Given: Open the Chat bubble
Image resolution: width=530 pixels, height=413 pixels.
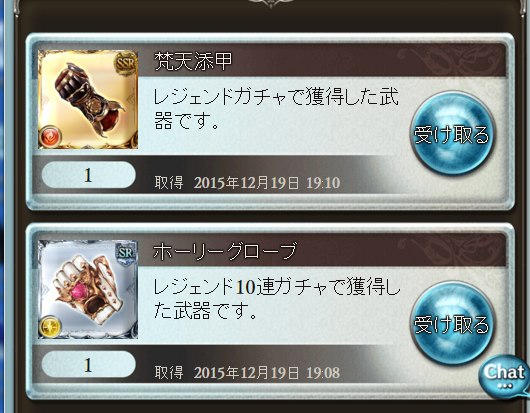Looking at the screenshot, I should (505, 376).
